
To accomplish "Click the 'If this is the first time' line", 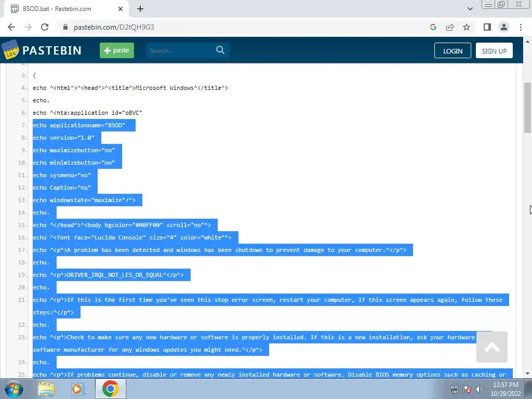I will pos(268,306).
